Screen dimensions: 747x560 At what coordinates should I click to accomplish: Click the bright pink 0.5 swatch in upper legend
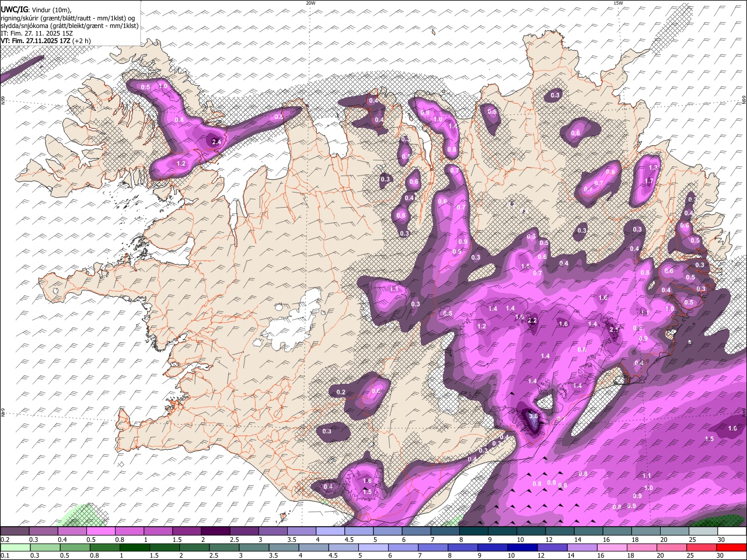[101, 531]
